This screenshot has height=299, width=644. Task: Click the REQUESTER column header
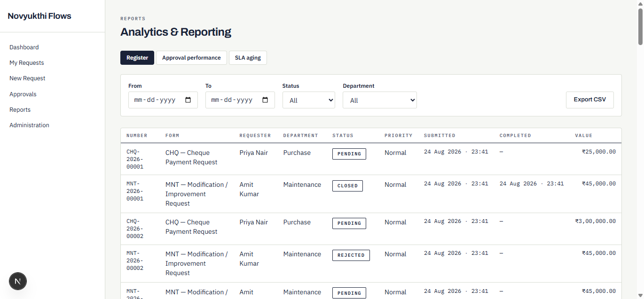[x=255, y=136]
